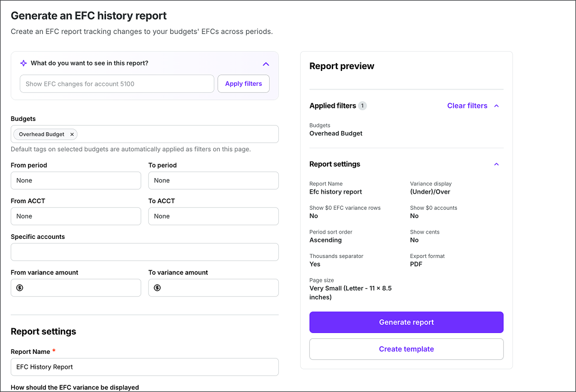Click inside the Budgets selection field
The image size is (576, 392).
coord(145,134)
